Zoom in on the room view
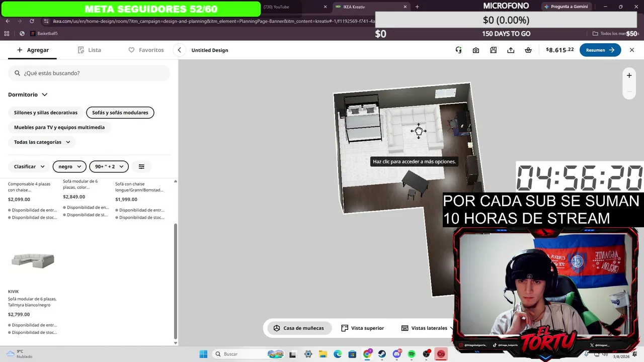This screenshot has height=362, width=644. 629,75
